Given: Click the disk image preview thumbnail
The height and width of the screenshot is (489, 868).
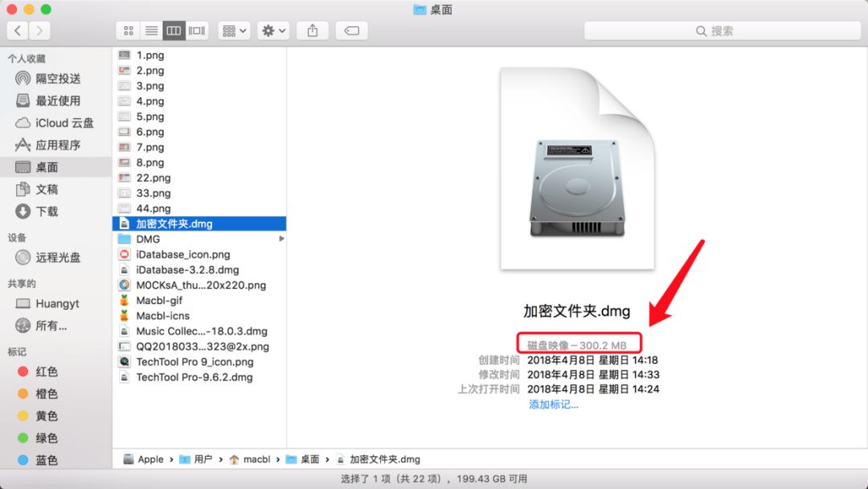Looking at the screenshot, I should tap(577, 169).
